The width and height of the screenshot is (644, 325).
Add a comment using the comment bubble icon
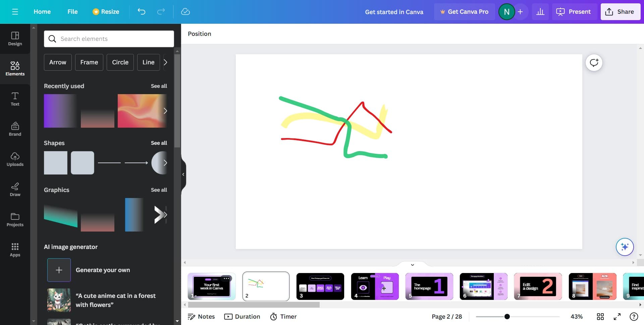pos(594,63)
